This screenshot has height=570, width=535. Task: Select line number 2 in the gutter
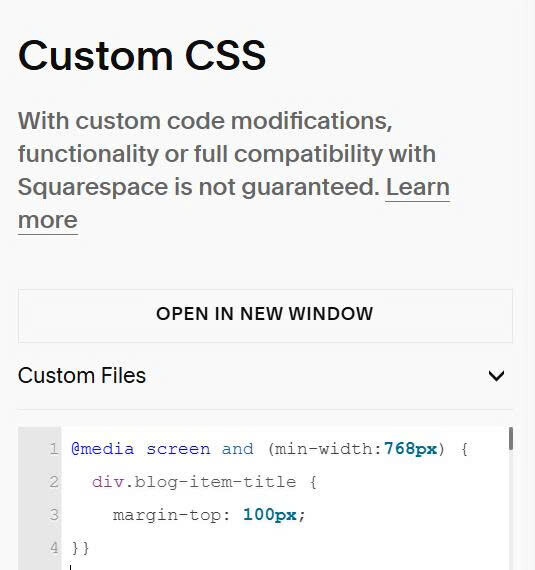(54, 482)
